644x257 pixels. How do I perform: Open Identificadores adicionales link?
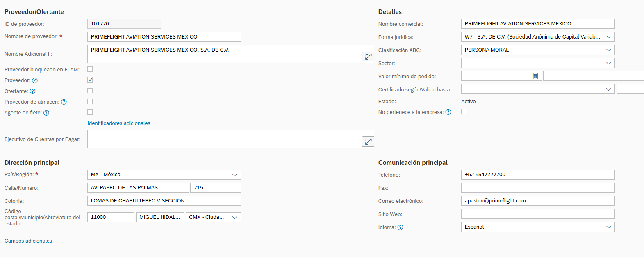point(119,123)
